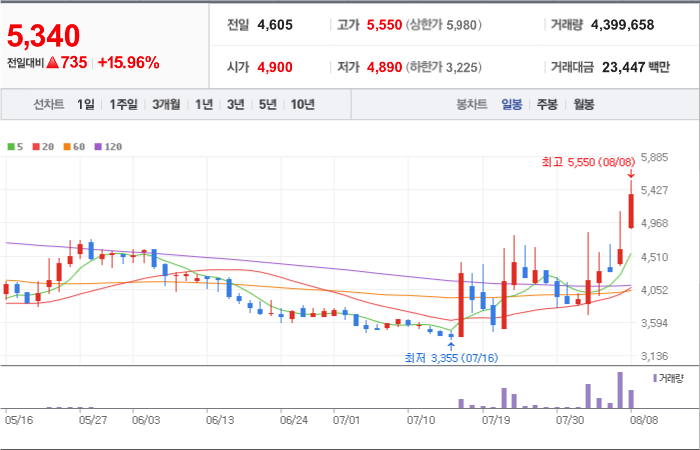Click the 5,427 price axis label
The height and width of the screenshot is (450, 700).
click(654, 190)
